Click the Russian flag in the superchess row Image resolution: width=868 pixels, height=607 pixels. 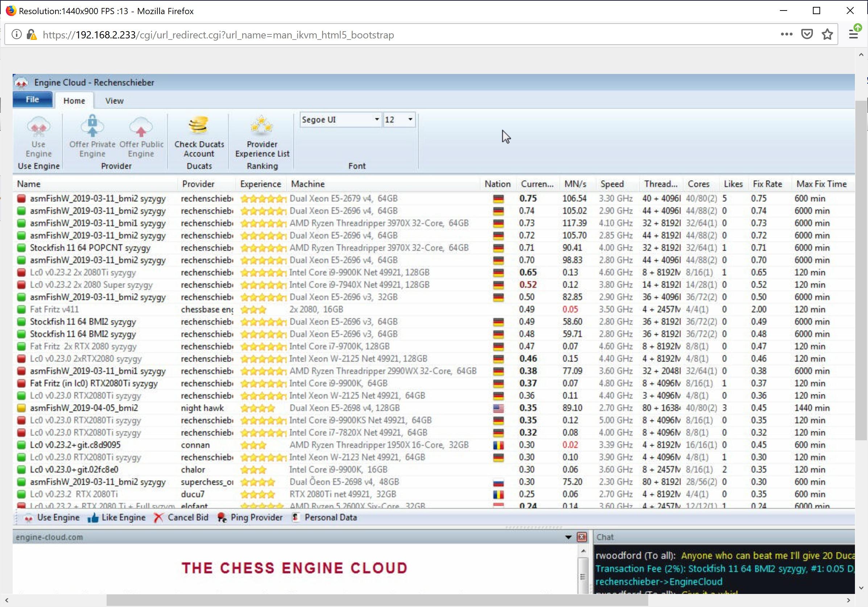click(x=498, y=482)
